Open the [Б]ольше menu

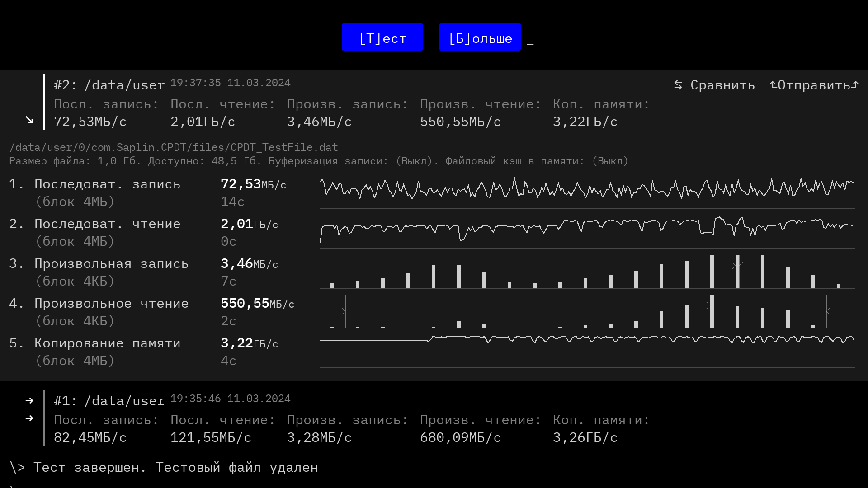480,38
